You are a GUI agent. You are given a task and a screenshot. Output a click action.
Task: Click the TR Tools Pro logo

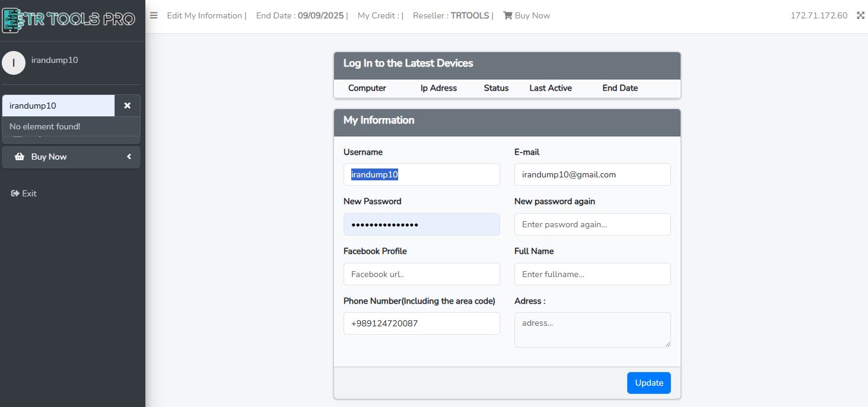tap(69, 19)
